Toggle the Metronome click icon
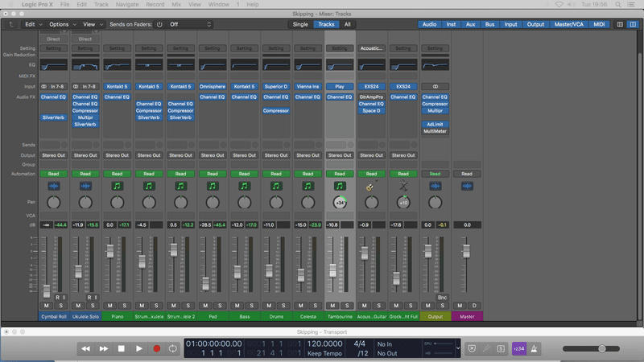Screen dimensions: 644x362 (534, 348)
